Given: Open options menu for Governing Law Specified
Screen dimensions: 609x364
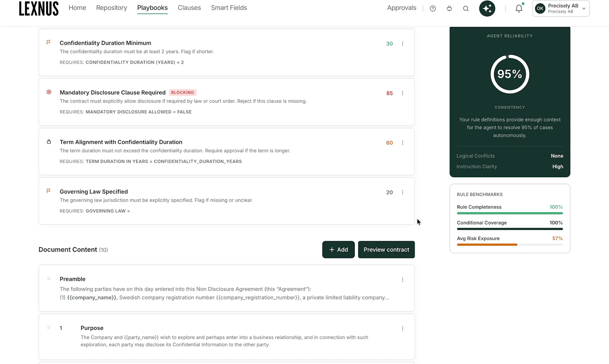Looking at the screenshot, I should pyautogui.click(x=403, y=192).
